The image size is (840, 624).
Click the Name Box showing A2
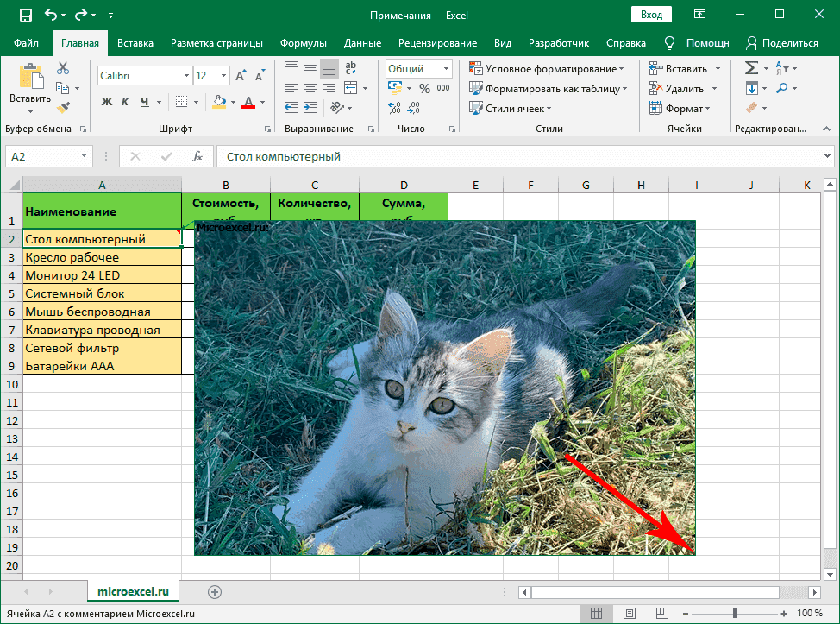coord(41,156)
